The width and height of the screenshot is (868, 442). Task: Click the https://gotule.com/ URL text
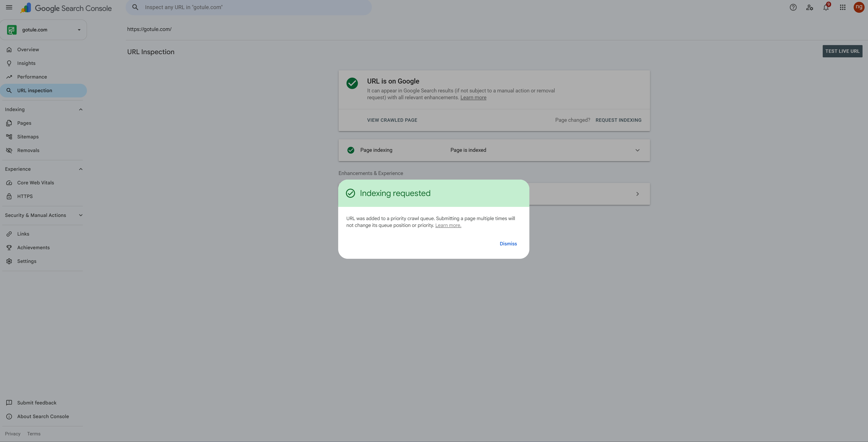pyautogui.click(x=149, y=29)
